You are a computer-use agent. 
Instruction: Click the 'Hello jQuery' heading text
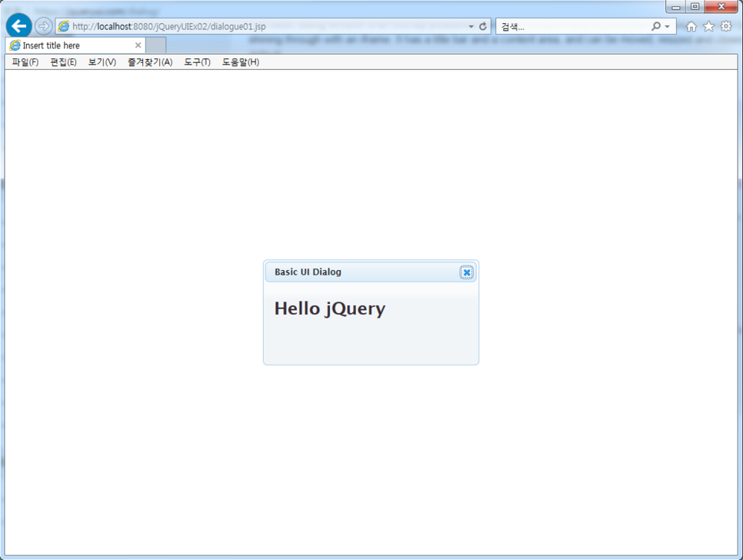click(330, 308)
